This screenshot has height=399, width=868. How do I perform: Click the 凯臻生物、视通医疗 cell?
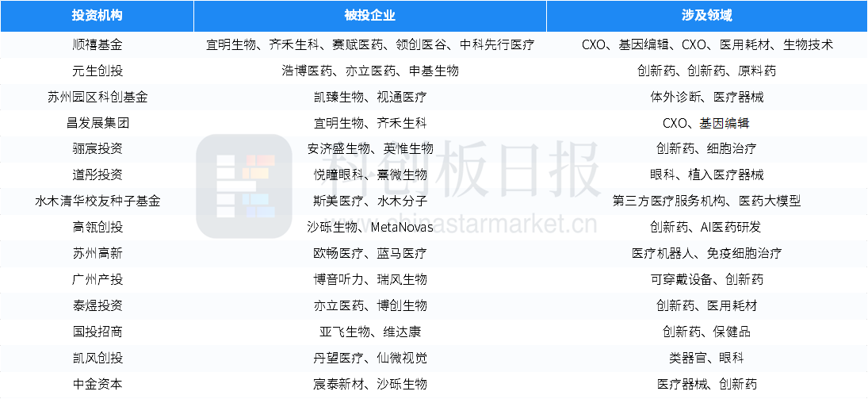pyautogui.click(x=369, y=97)
